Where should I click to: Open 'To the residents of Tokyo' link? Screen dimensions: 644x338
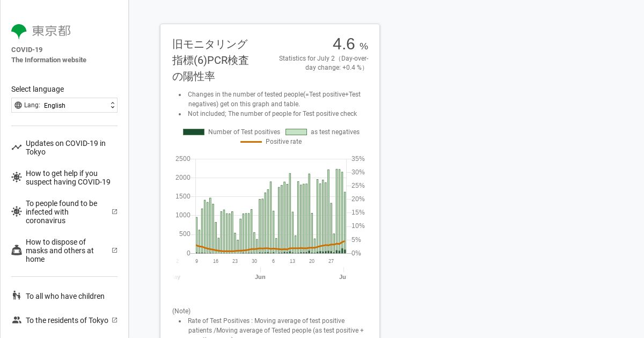click(67, 320)
